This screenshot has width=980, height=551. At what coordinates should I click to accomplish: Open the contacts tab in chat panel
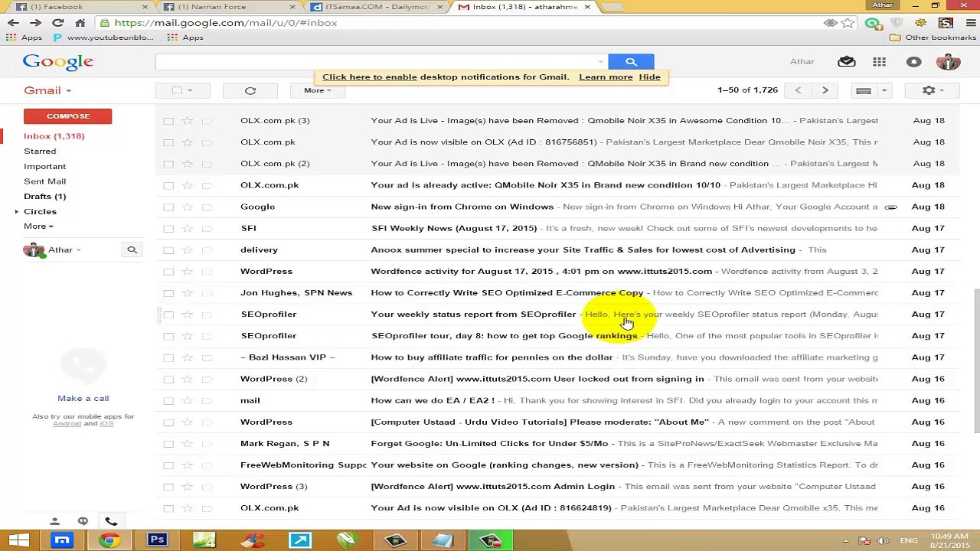click(x=54, y=521)
